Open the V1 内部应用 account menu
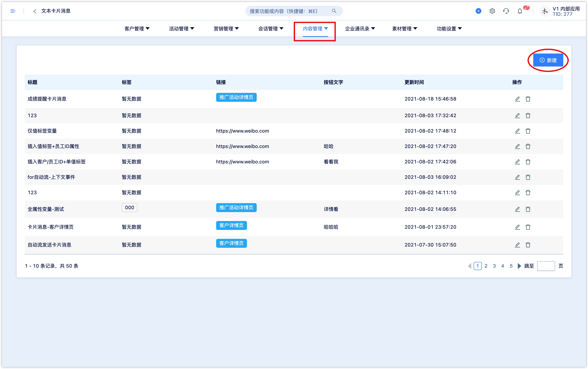588x369 pixels. coord(566,11)
